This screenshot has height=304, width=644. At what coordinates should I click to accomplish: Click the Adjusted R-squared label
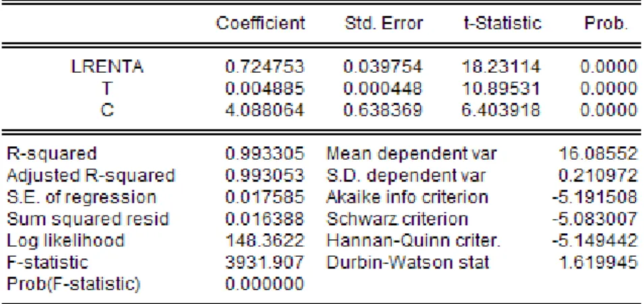[91, 176]
